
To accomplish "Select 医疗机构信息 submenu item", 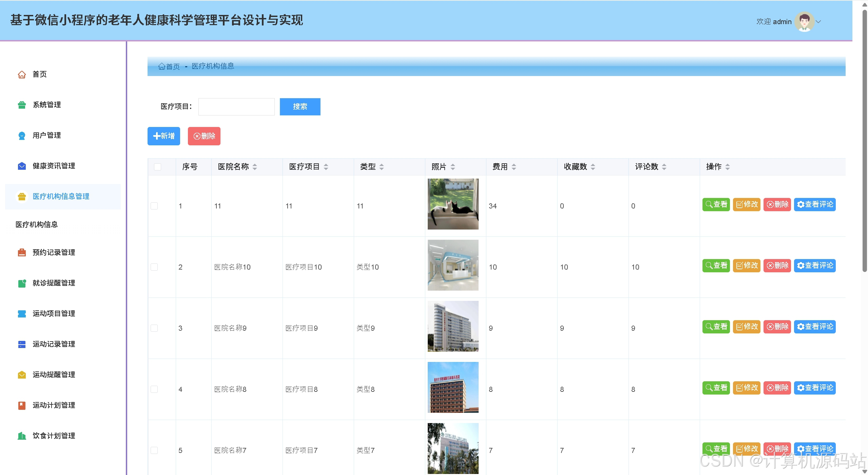I will (x=37, y=224).
